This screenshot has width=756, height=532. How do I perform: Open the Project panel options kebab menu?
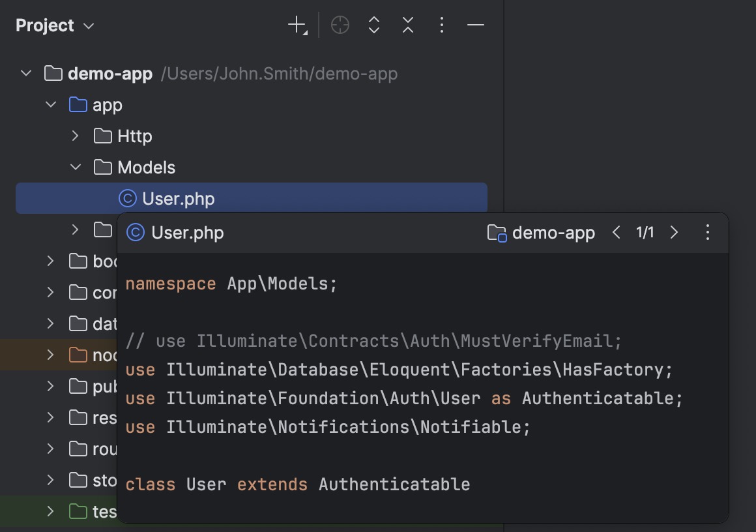pyautogui.click(x=441, y=25)
